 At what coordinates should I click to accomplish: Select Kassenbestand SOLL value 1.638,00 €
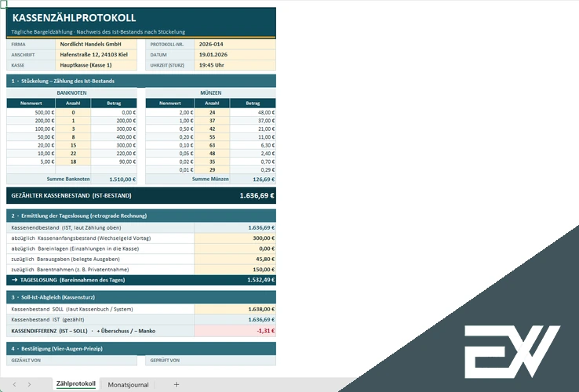(235, 310)
